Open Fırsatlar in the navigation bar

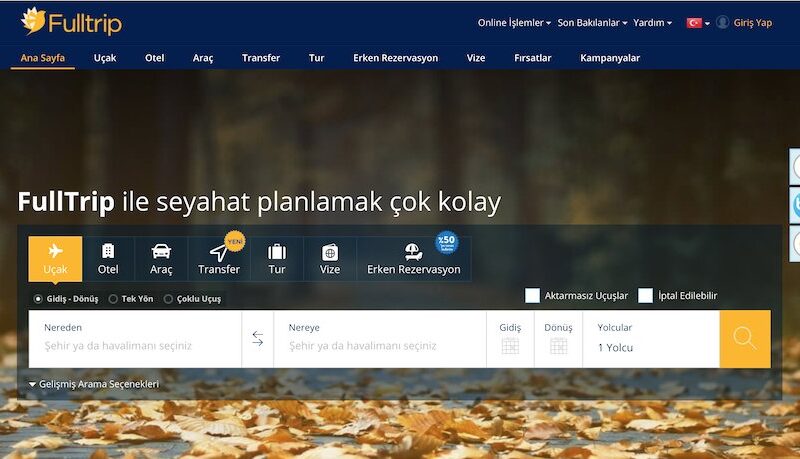pos(533,58)
